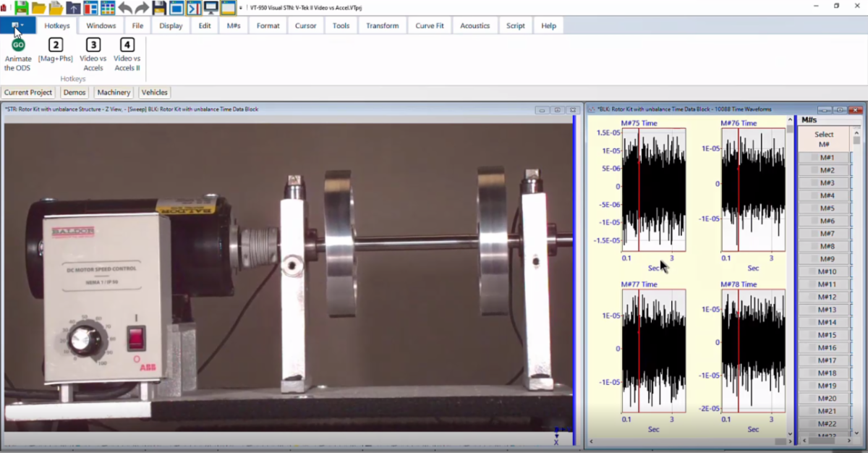Open the Curve Fit menu
The image size is (868, 453).
click(429, 25)
